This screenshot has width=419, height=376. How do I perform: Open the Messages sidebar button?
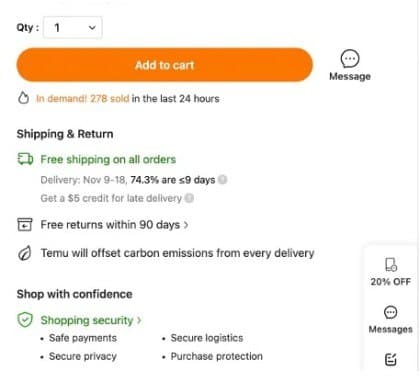390,320
